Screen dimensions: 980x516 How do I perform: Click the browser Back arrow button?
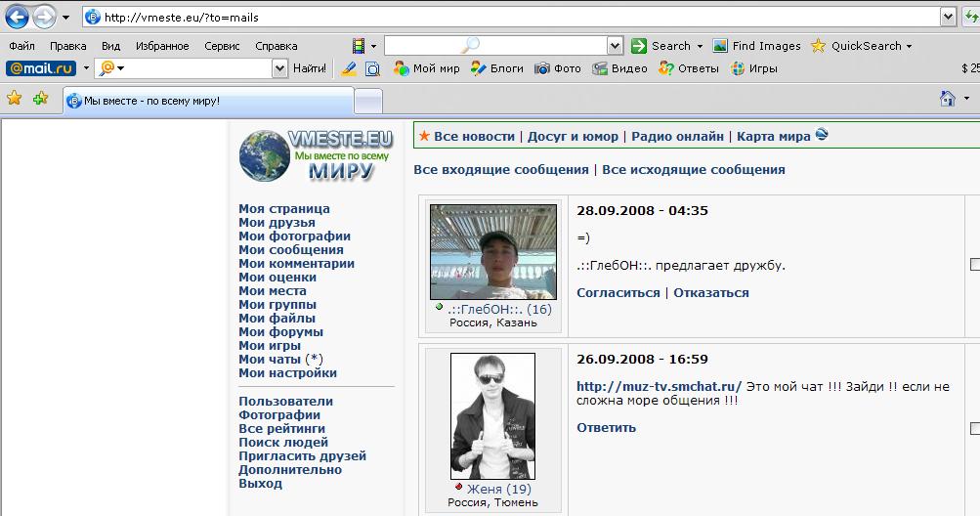(x=18, y=18)
